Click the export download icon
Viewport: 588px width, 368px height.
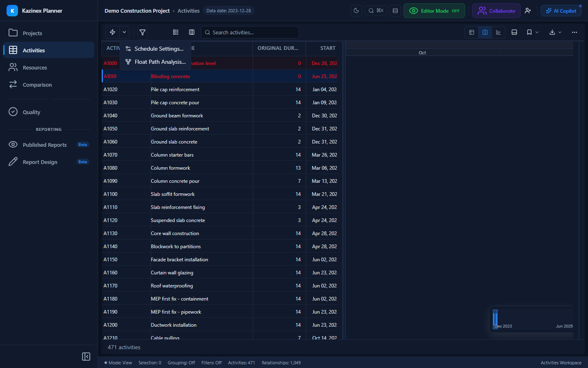pyautogui.click(x=552, y=32)
